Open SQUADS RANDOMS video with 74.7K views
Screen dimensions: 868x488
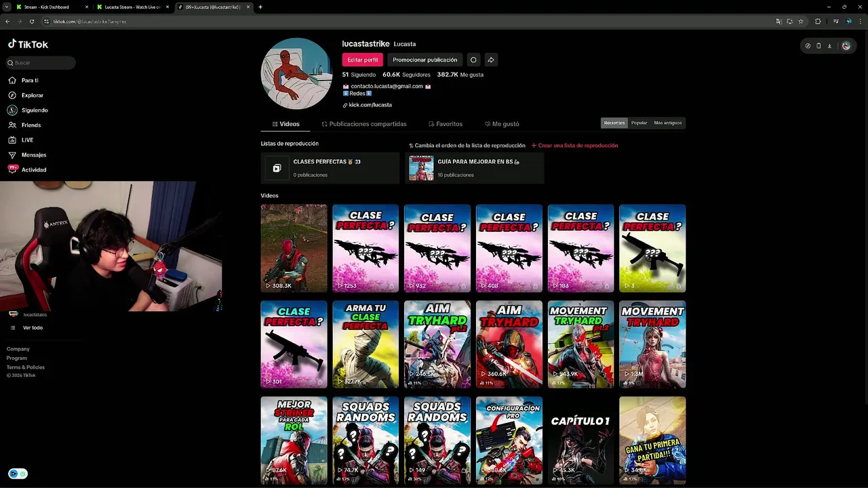pos(366,441)
